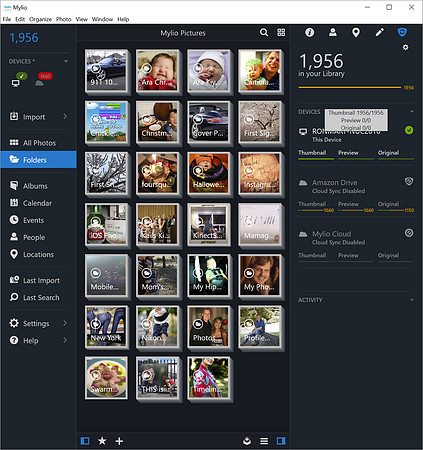Click Preview label under This Device
423x450 pixels.
coord(348,153)
